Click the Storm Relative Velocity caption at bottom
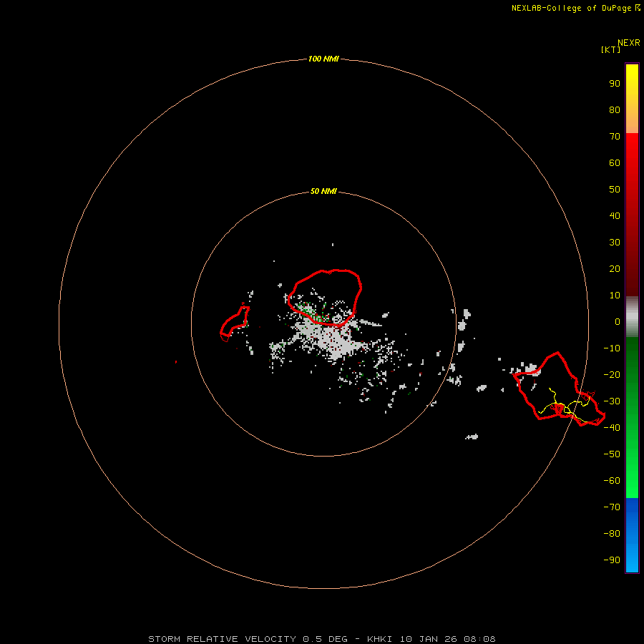The image size is (644, 644). (x=321, y=639)
